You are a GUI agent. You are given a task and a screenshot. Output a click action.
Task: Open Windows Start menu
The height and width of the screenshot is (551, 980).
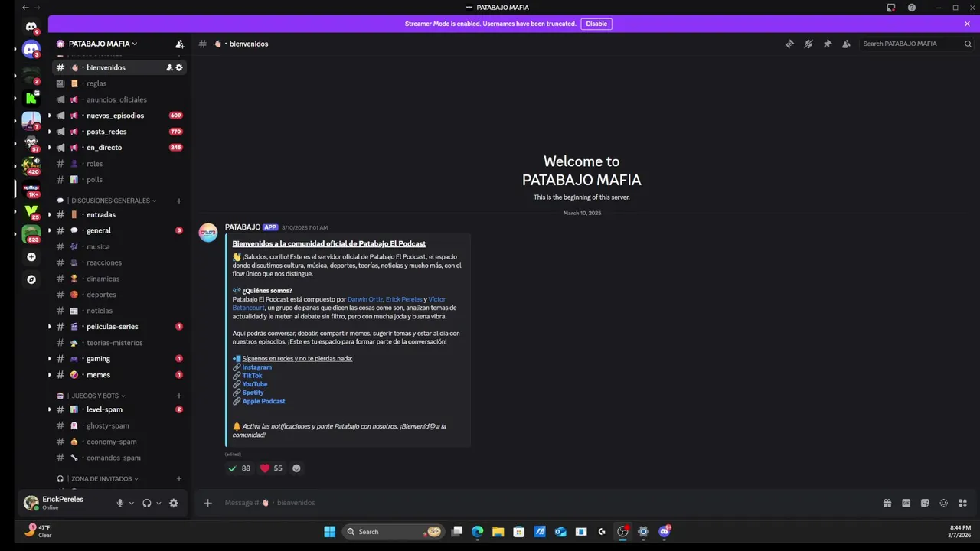(329, 532)
